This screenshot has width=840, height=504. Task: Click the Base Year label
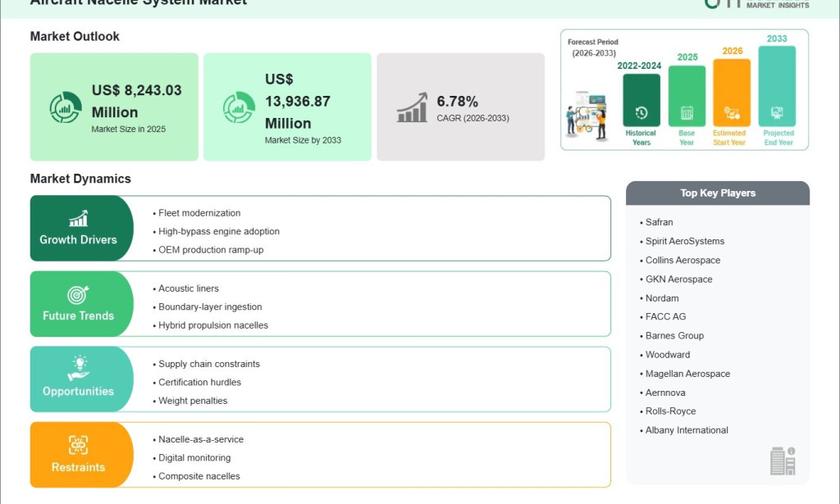(687, 138)
